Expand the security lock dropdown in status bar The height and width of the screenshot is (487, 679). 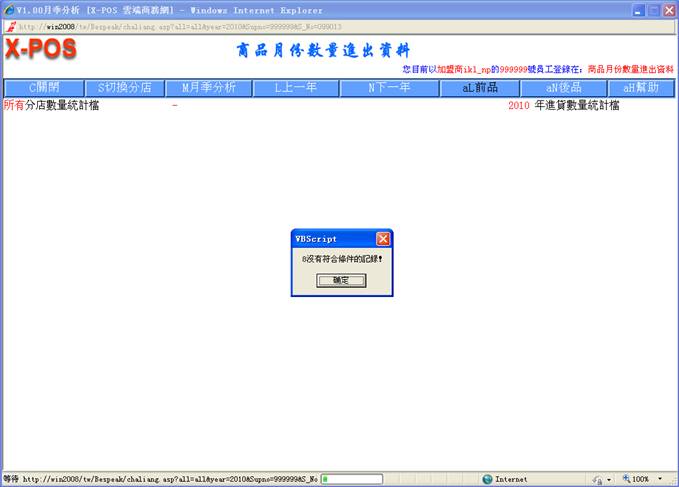coord(609,479)
